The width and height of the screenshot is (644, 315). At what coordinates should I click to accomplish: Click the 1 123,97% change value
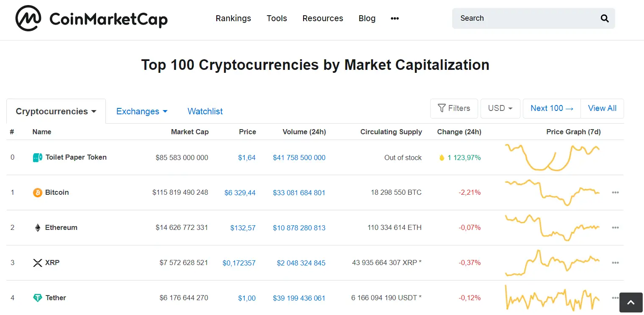coord(464,157)
